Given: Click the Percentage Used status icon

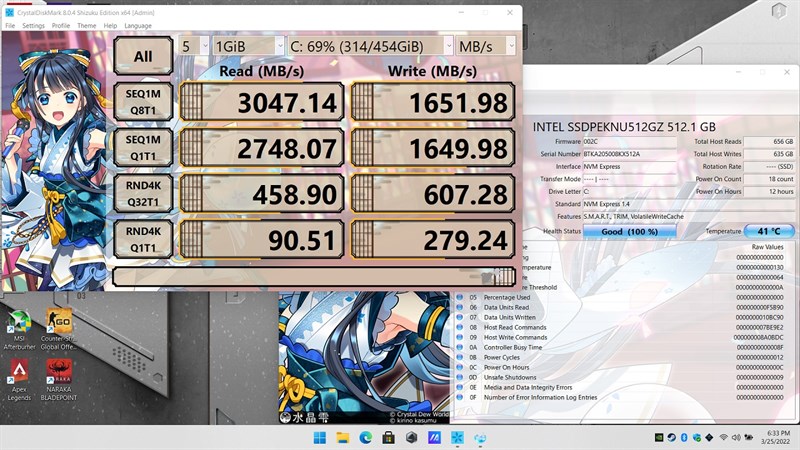Looking at the screenshot, I should pyautogui.click(x=460, y=297).
